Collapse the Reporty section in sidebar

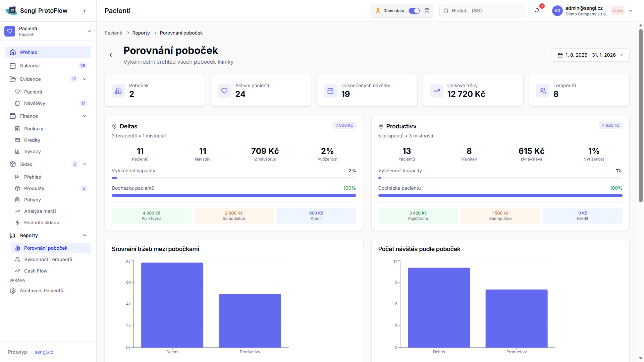pyautogui.click(x=85, y=235)
